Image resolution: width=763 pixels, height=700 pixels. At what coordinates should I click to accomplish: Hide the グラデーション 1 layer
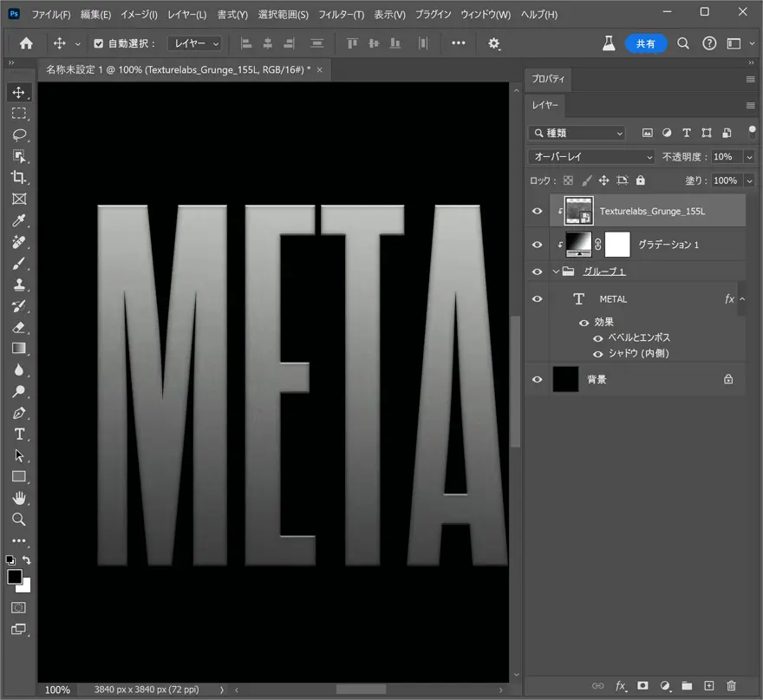(x=538, y=245)
